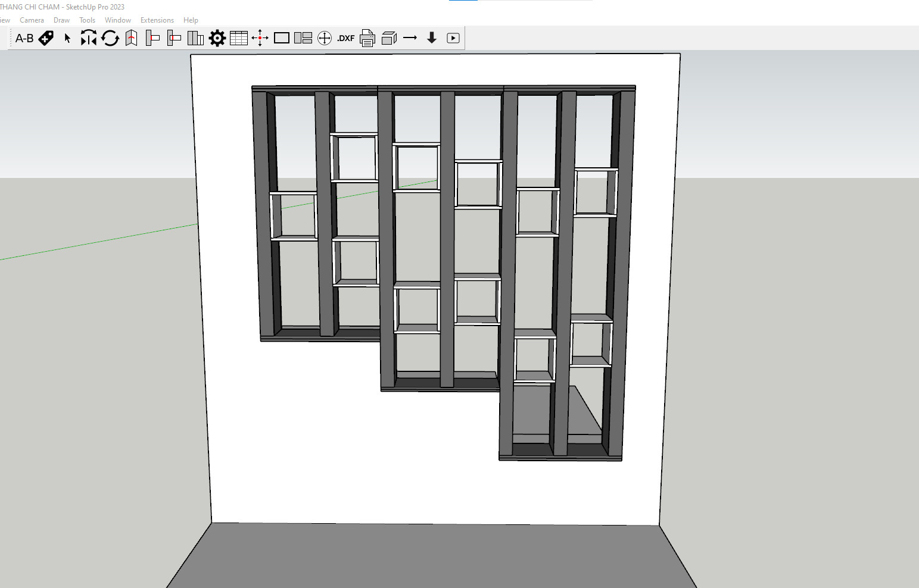The image size is (919, 588).
Task: Open the table grid icon
Action: click(238, 38)
